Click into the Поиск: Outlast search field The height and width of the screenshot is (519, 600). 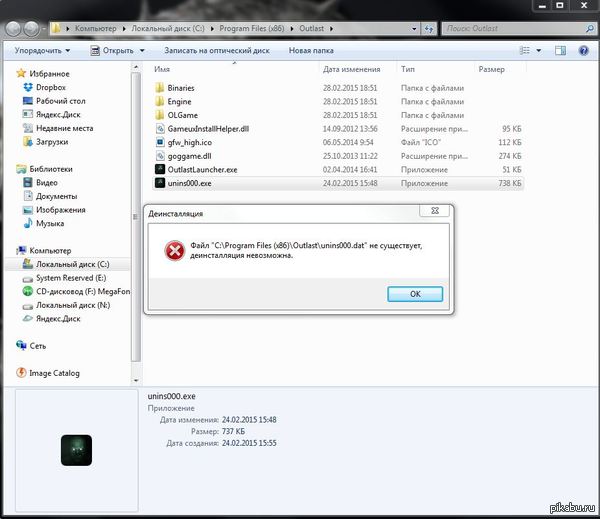[513, 29]
